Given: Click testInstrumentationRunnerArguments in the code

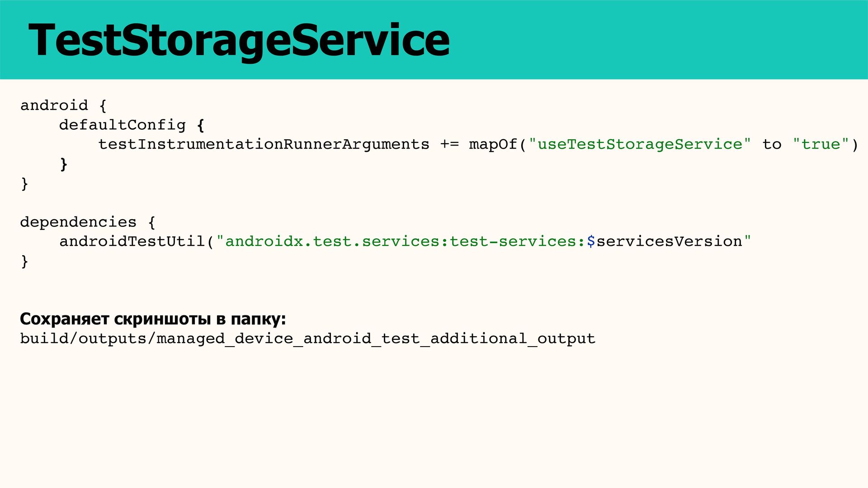Looking at the screenshot, I should tap(264, 145).
